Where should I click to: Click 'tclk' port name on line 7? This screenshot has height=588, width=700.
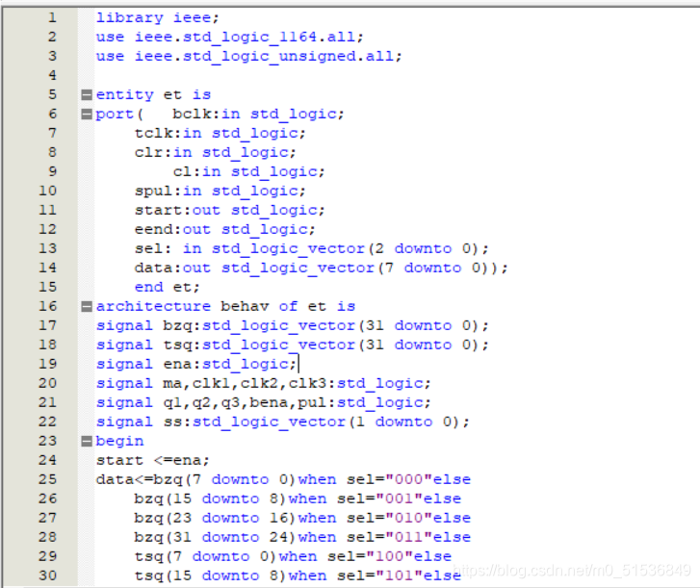[153, 134]
